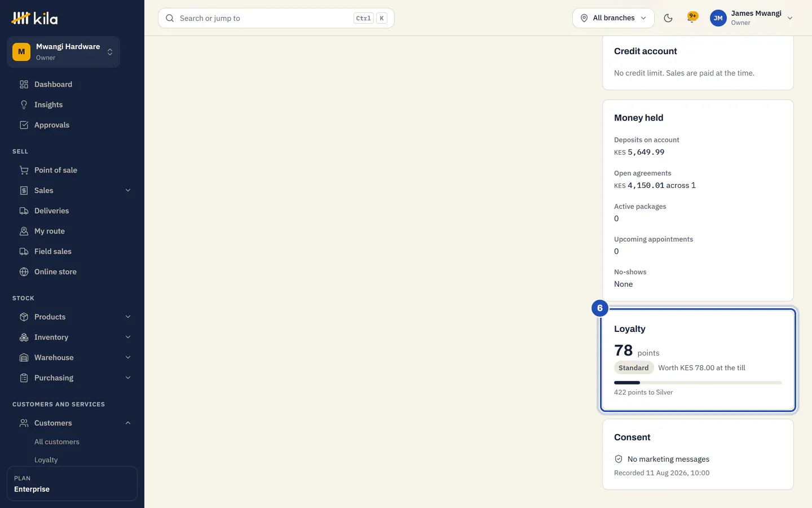812x508 pixels.
Task: Toggle dark mode with the moon icon
Action: (x=668, y=18)
